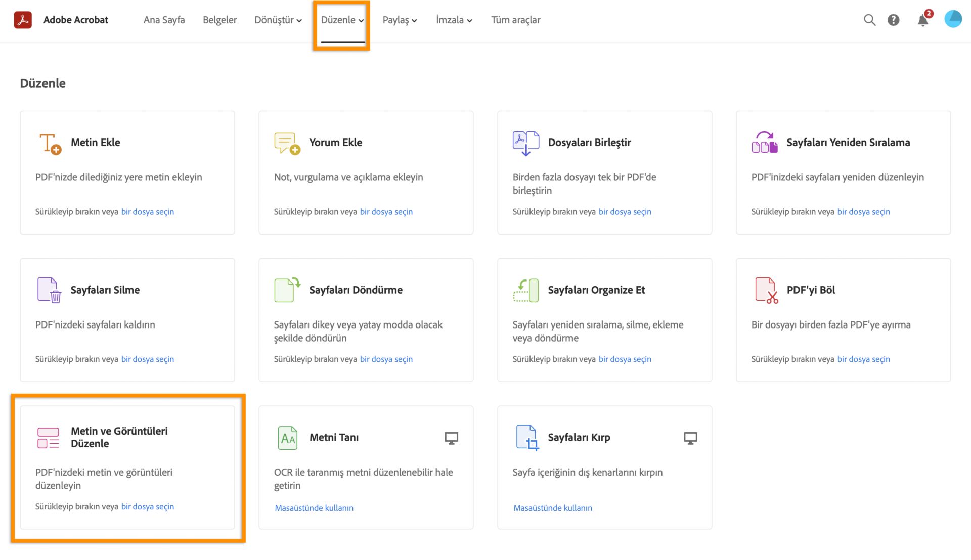This screenshot has width=971, height=560.
Task: Click the Yorum Ekle card title
Action: coord(336,143)
